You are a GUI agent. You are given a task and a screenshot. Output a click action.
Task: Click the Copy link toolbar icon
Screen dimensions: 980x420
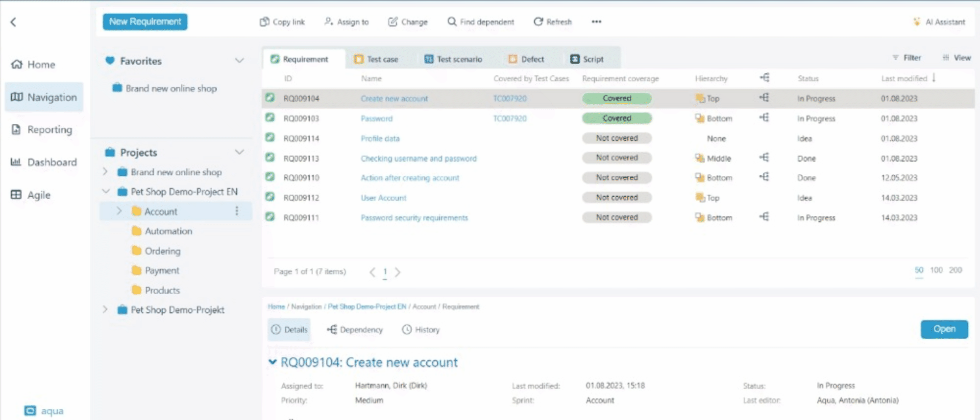265,22
